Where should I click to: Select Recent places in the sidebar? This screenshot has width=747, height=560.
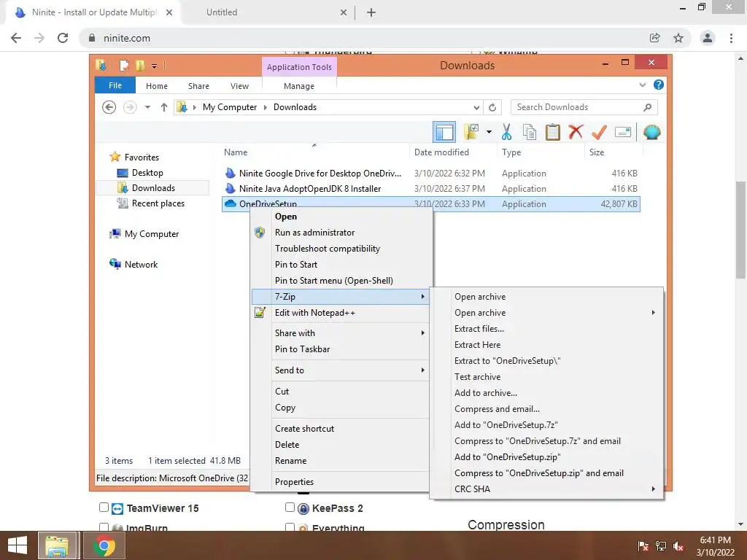pos(158,203)
